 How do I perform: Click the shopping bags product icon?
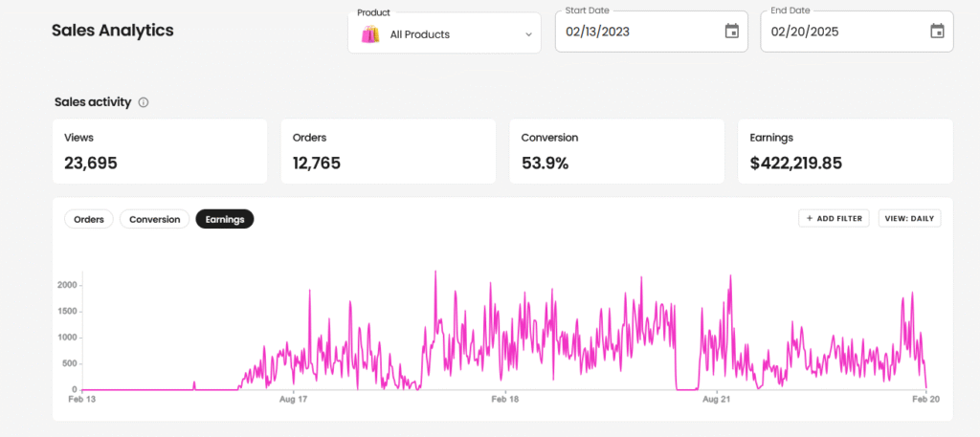pyautogui.click(x=370, y=34)
